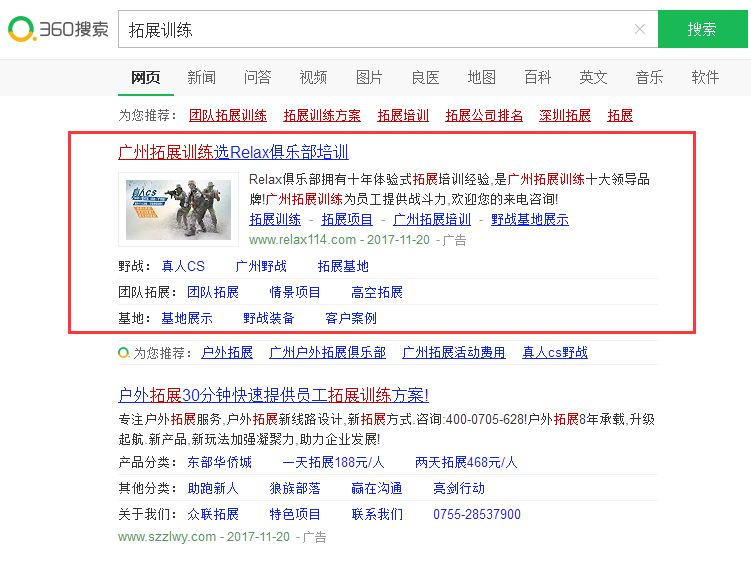Switch to the 新闻 tab
The height and width of the screenshot is (562, 751).
point(201,77)
